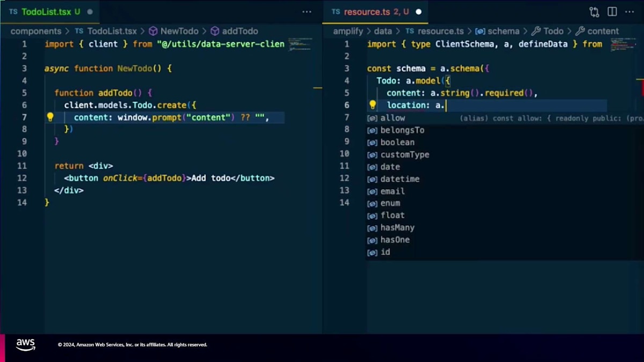644x362 pixels.
Task: Click variable icon beside 'hasOne' suggestion
Action: 372,240
